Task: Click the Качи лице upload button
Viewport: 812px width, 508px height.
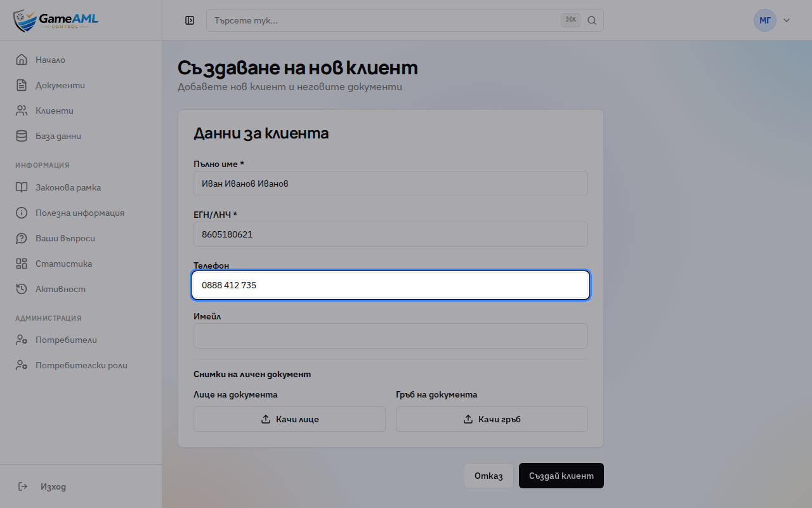Action: click(289, 419)
